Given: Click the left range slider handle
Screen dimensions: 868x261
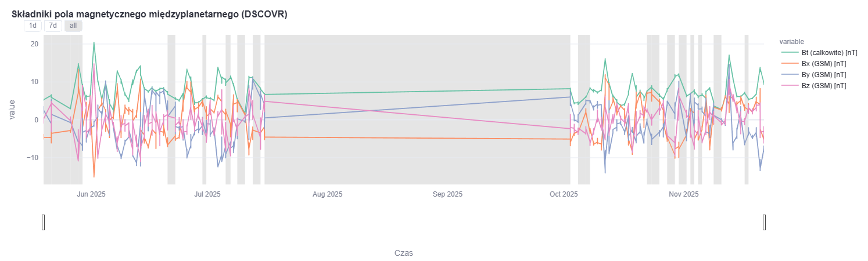Looking at the screenshot, I should pyautogui.click(x=44, y=222).
